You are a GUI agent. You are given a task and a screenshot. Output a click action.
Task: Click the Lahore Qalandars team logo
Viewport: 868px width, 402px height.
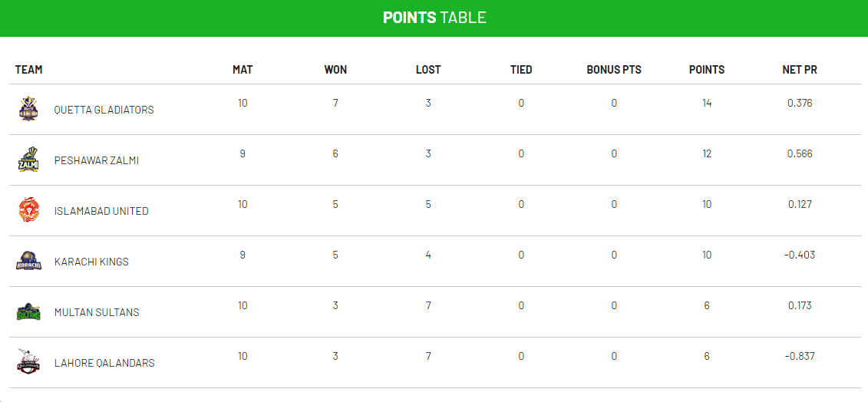(28, 362)
